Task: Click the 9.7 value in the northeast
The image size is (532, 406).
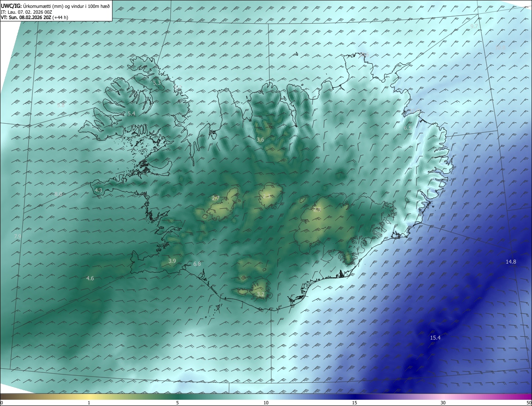Action: click(474, 27)
